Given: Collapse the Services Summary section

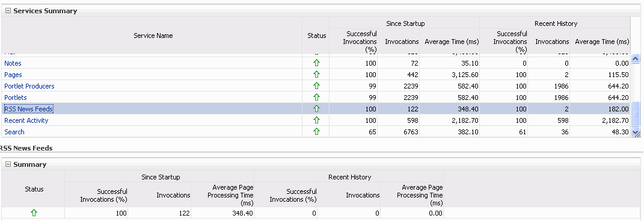Looking at the screenshot, I should [x=8, y=11].
